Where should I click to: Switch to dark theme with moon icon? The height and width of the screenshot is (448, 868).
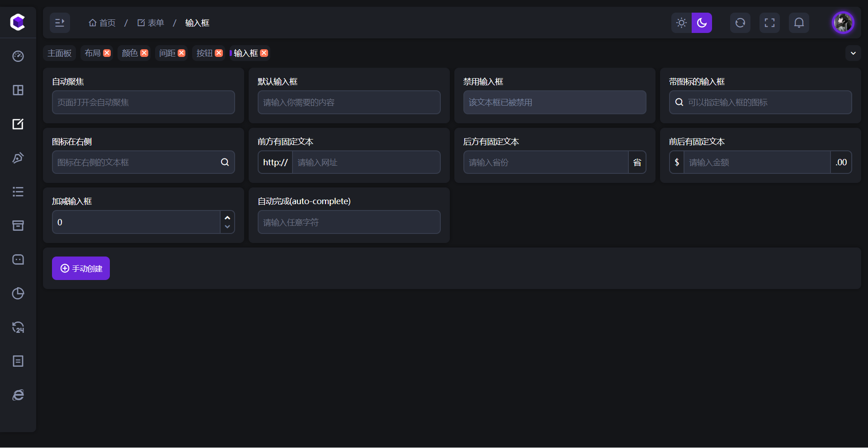coord(702,23)
